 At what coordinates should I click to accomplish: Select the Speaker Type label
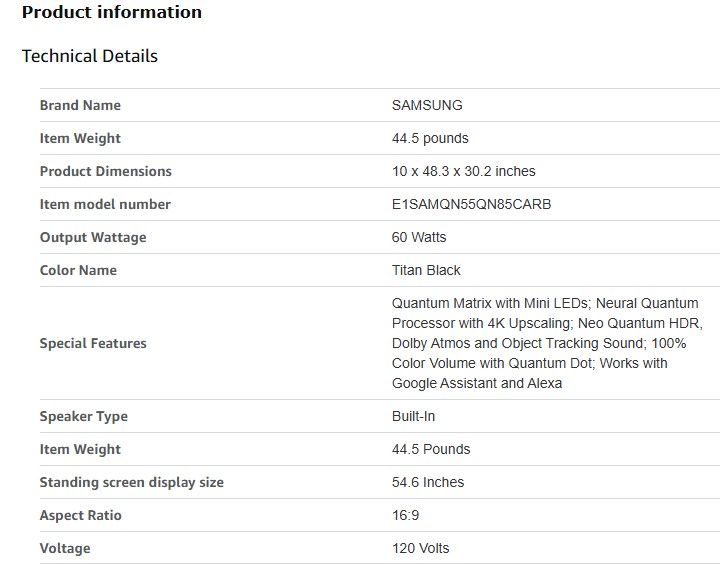tap(84, 416)
